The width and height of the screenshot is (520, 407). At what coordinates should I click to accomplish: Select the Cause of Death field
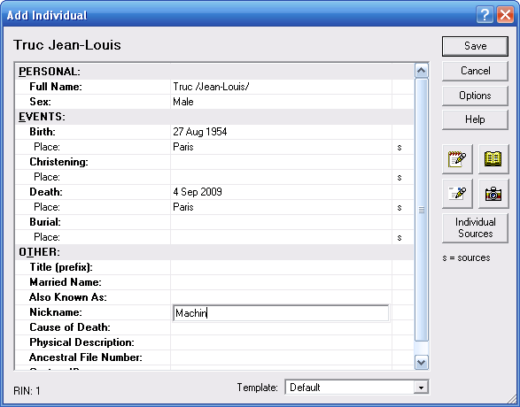(281, 328)
